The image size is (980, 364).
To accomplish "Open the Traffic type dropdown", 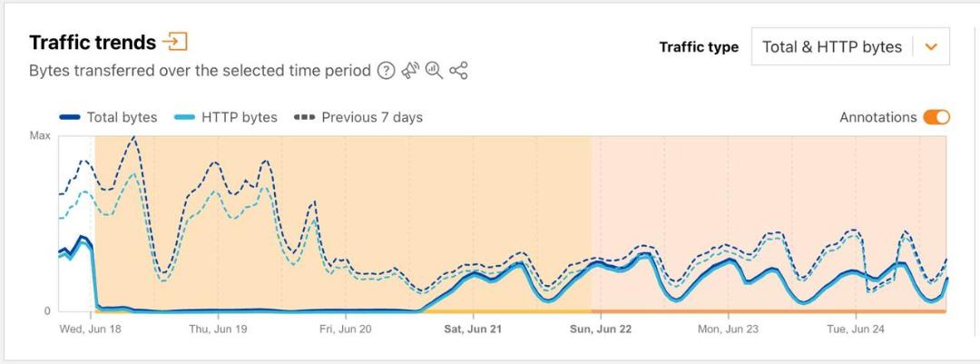I will click(x=850, y=46).
